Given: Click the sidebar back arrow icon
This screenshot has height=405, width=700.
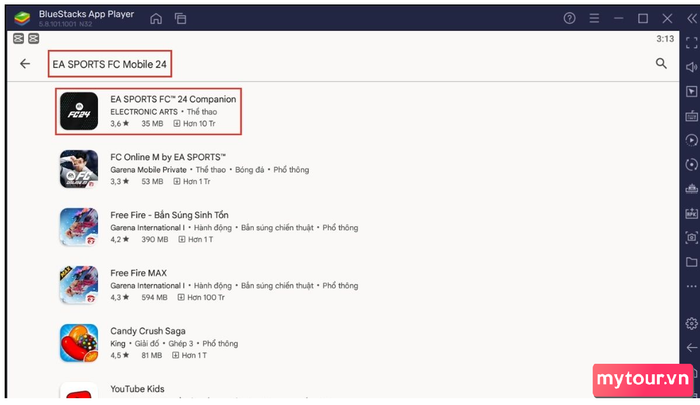Looking at the screenshot, I should 692,347.
